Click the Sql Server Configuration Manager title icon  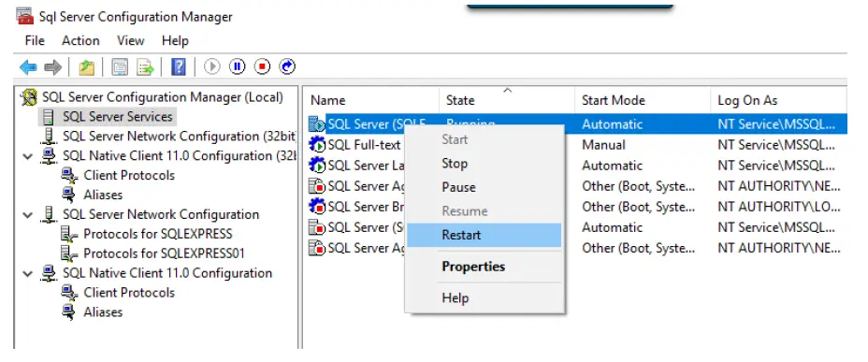[x=25, y=16]
